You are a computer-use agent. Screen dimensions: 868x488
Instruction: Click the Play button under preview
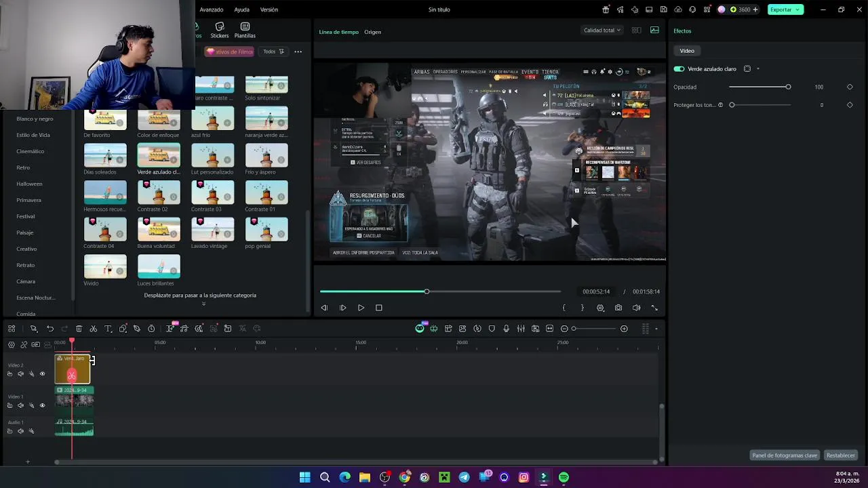pyautogui.click(x=361, y=308)
